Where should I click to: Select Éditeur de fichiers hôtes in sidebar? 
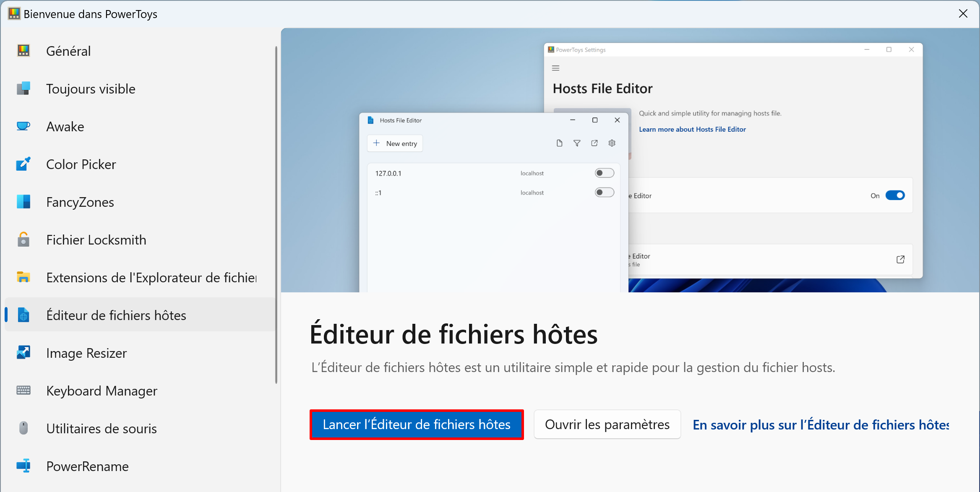point(140,315)
